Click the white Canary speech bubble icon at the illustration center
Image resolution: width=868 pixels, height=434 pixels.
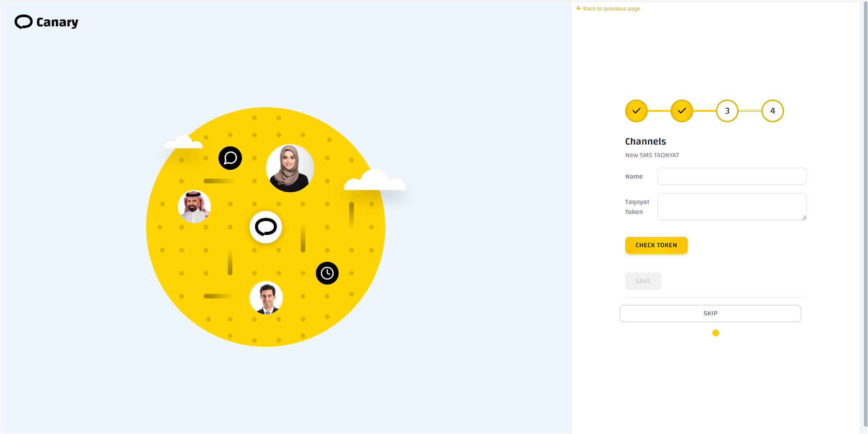tap(266, 227)
